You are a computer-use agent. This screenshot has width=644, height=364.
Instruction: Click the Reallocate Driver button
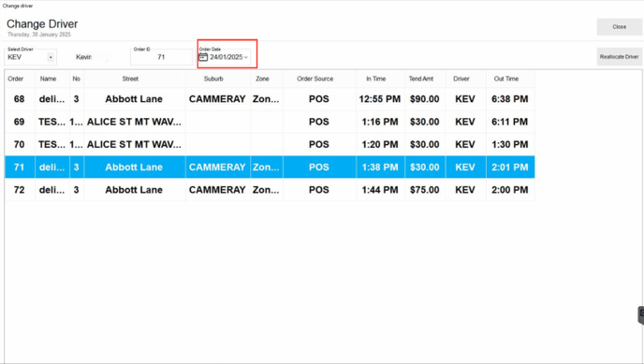(619, 57)
